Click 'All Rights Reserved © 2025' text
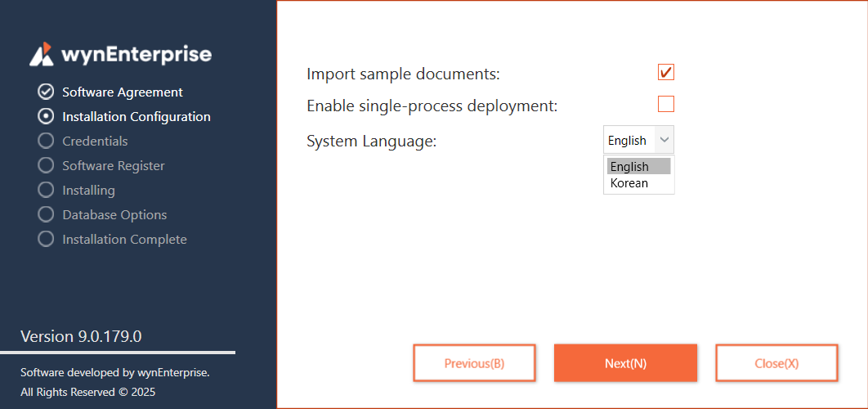The width and height of the screenshot is (868, 409). (88, 393)
